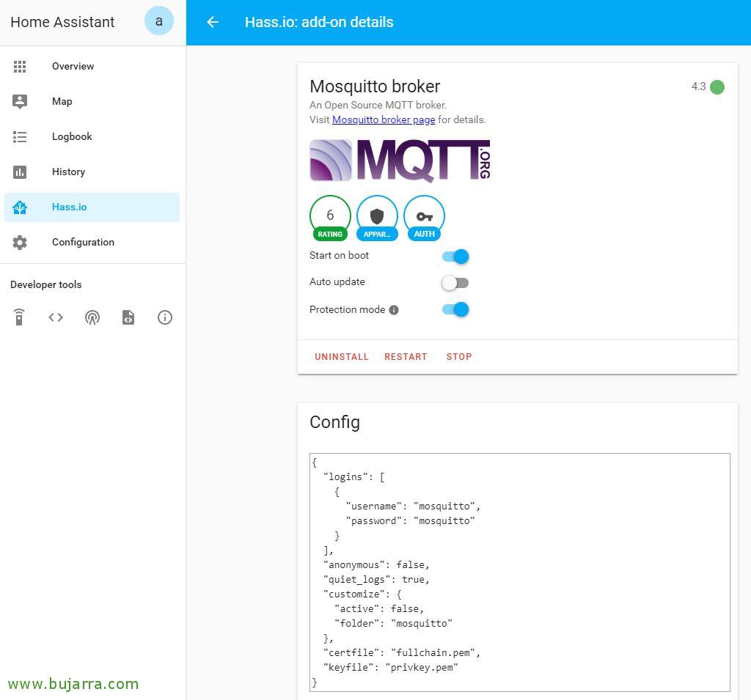The image size is (751, 700).
Task: Click the version number 4.3
Action: (x=698, y=86)
